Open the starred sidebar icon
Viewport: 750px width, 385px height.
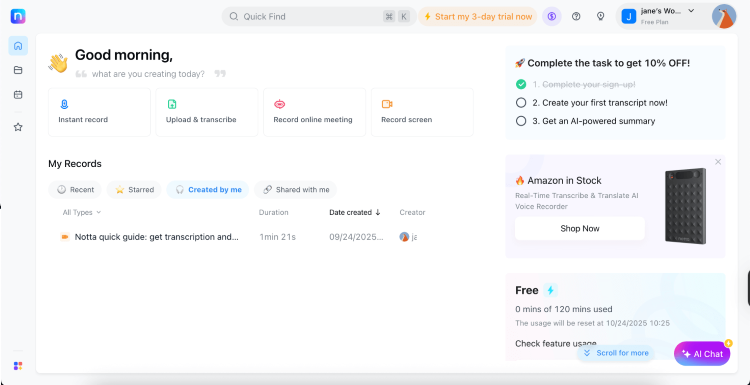point(18,127)
